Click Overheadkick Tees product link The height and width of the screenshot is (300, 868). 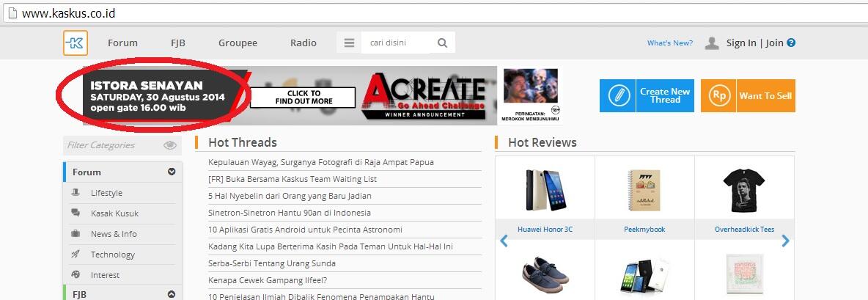pos(745,229)
